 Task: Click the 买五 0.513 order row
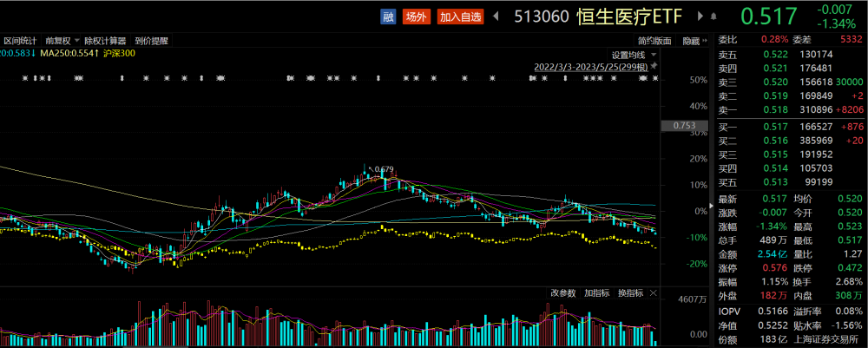[791, 182]
